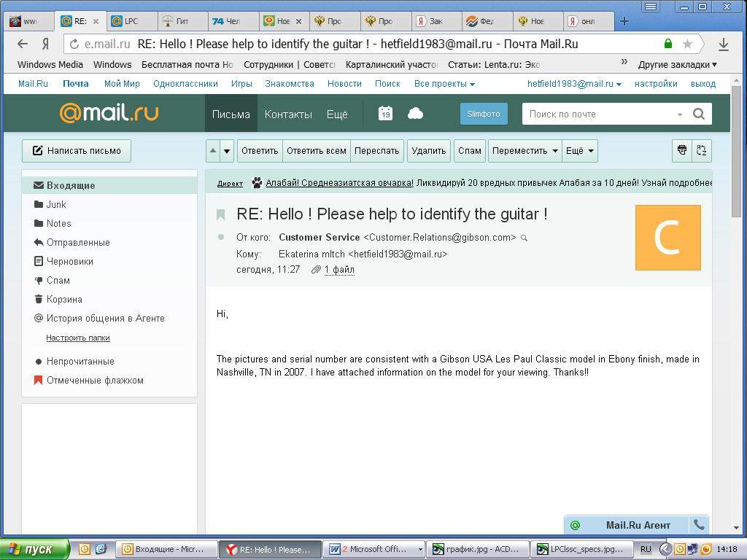Open the browser hamburger menu icon
The width and height of the screenshot is (747, 560).
point(650,7)
